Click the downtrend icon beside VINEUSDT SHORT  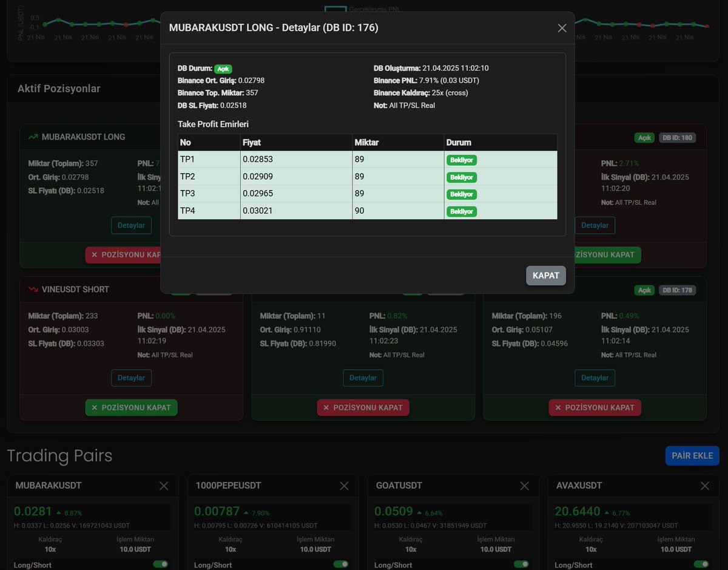pyautogui.click(x=33, y=289)
